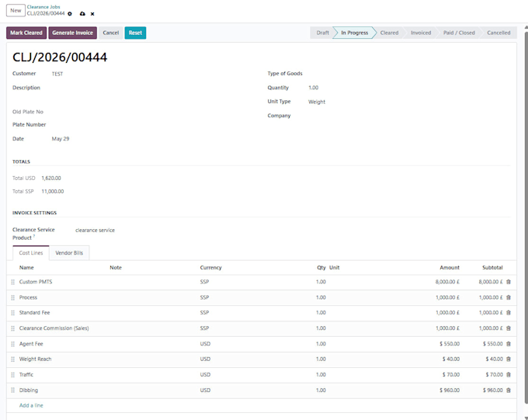Click the Cancel button
This screenshot has width=528, height=420.
pos(111,33)
